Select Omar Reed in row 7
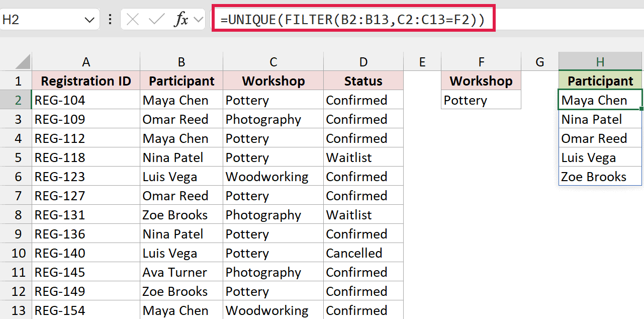The width and height of the screenshot is (644, 319). click(x=181, y=196)
